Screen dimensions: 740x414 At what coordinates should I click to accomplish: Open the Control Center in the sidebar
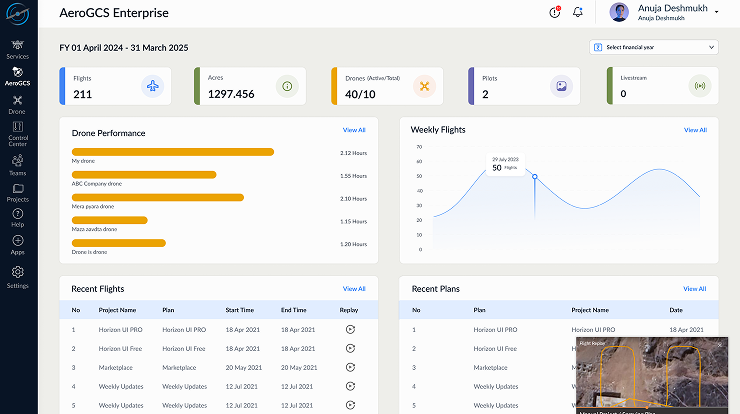(x=17, y=134)
